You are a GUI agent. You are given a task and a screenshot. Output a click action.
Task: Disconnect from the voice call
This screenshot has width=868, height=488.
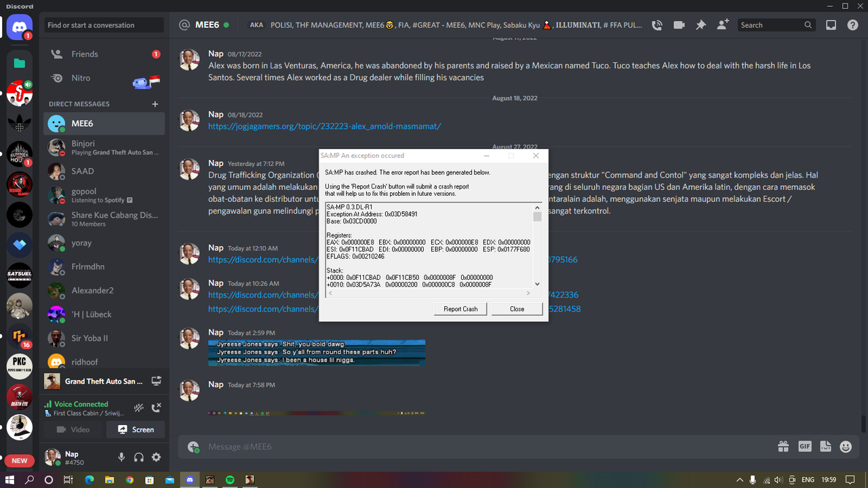point(156,407)
